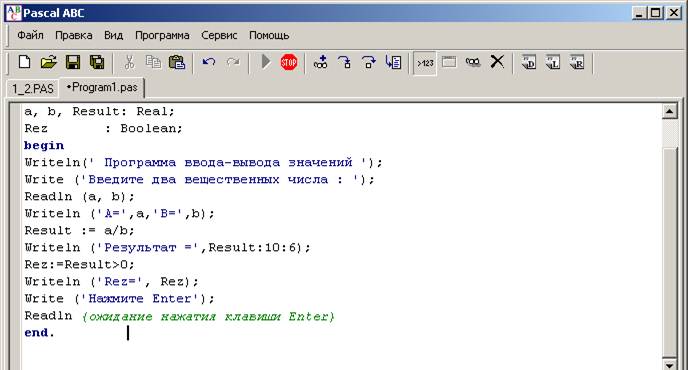Click the toolbar icon labeled R
688x370 pixels.
(x=577, y=62)
